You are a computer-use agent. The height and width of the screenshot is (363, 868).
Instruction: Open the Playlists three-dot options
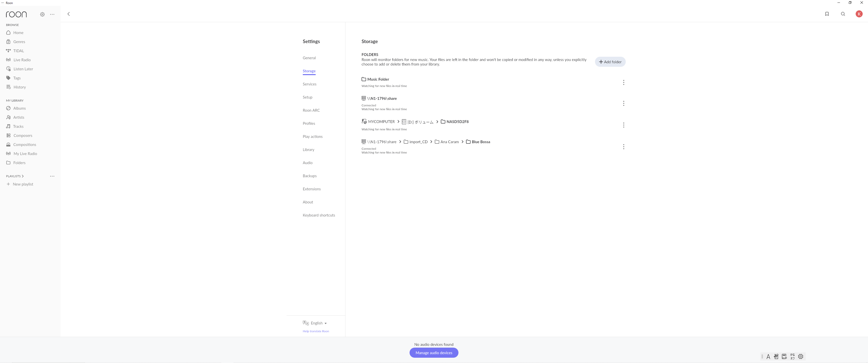click(x=52, y=176)
